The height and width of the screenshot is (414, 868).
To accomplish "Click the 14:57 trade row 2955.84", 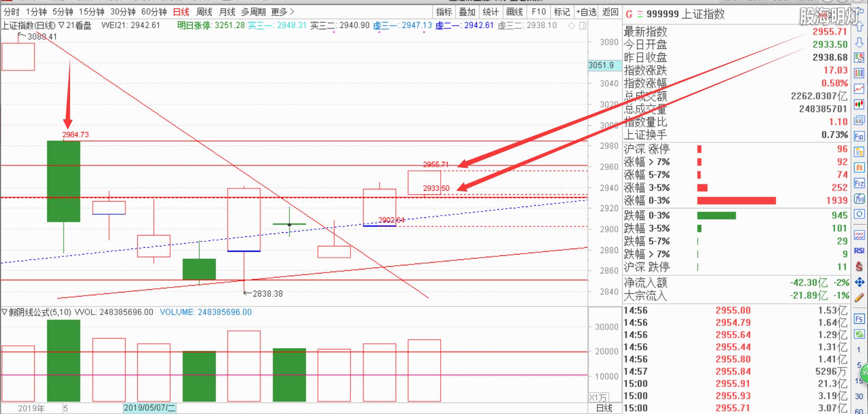I will click(x=736, y=372).
